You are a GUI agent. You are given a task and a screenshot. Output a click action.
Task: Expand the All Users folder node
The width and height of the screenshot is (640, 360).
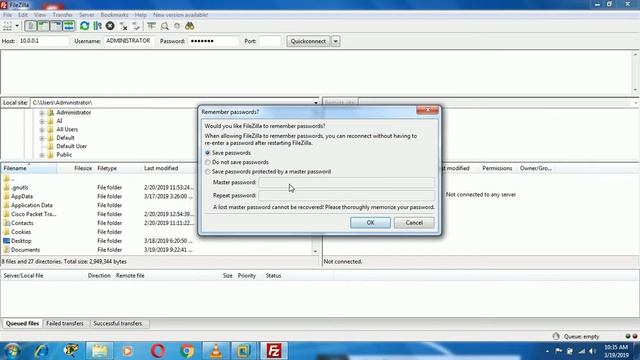coord(42,129)
